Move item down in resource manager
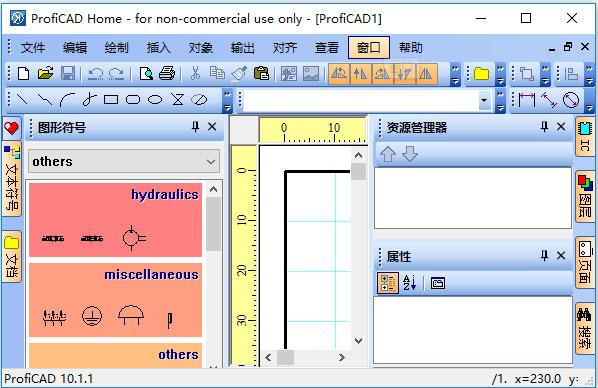 pos(410,154)
